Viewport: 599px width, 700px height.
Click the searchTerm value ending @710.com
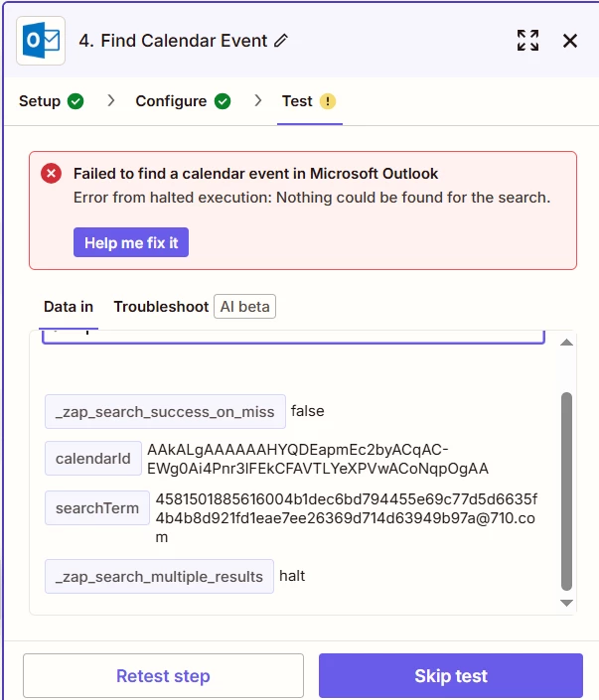pyautogui.click(x=346, y=518)
